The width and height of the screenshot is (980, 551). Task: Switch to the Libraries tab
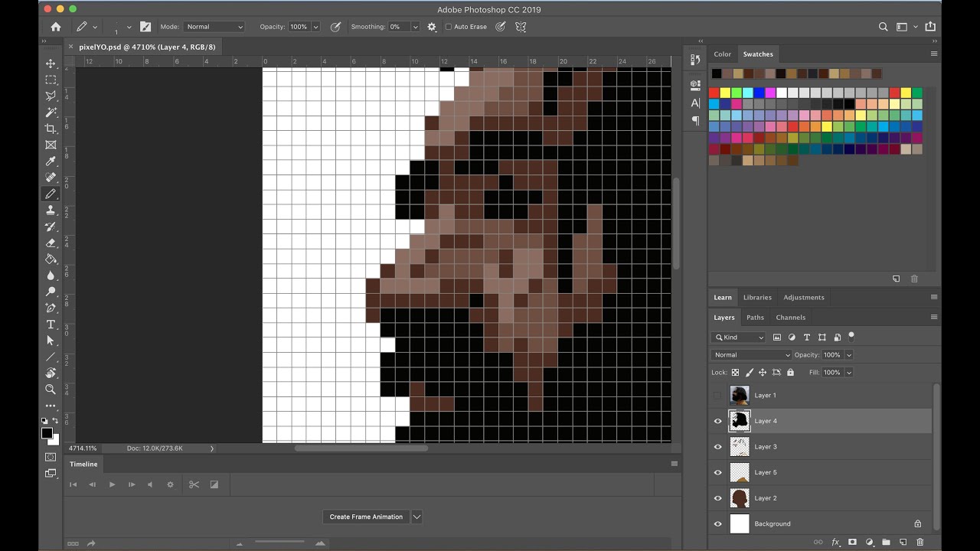757,298
